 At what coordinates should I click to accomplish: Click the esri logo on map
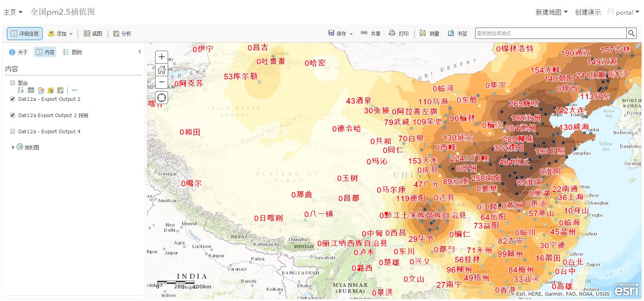[626, 290]
